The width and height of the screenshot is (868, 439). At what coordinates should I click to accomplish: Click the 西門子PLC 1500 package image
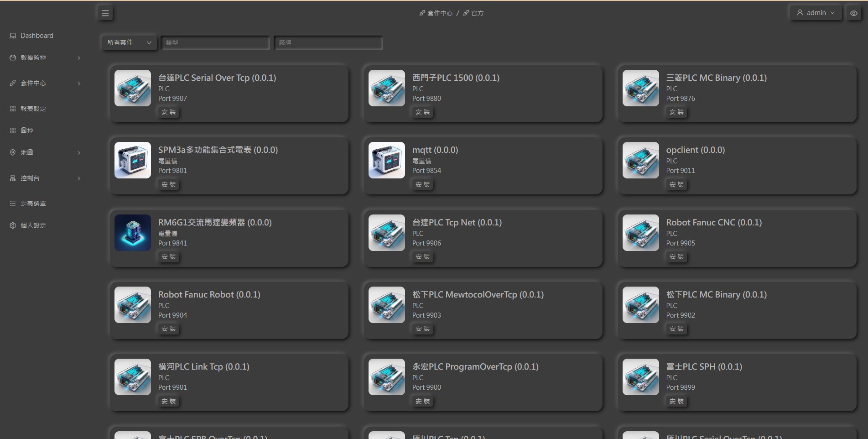point(387,88)
